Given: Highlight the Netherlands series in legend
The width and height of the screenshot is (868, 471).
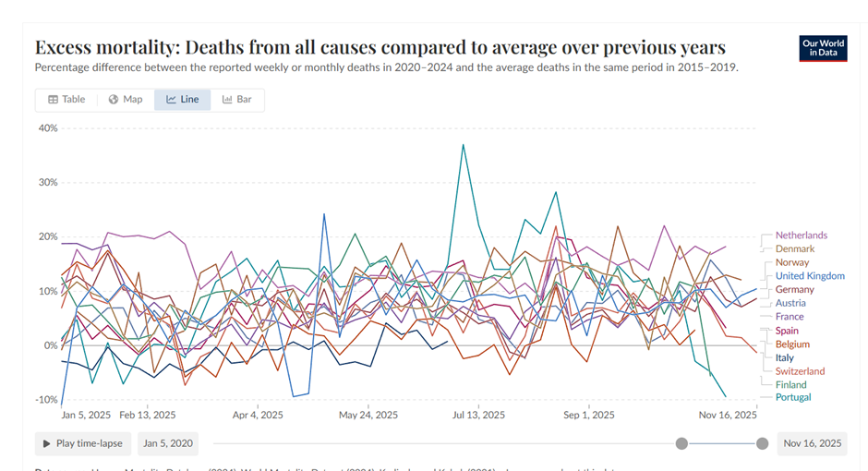Looking at the screenshot, I should pyautogui.click(x=801, y=235).
